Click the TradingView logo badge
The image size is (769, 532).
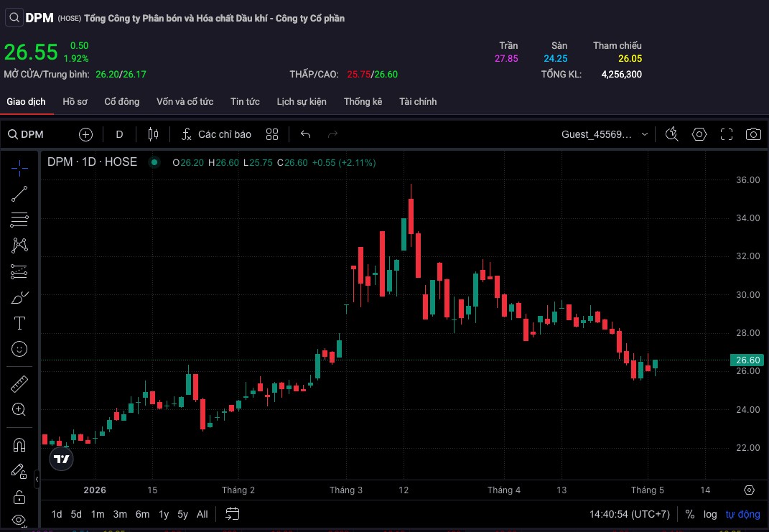(x=61, y=459)
